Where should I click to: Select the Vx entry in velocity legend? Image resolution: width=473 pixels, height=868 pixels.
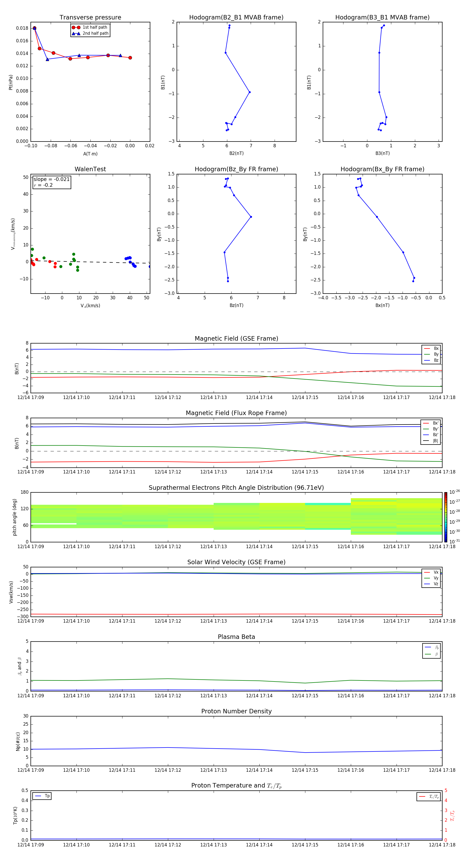click(x=431, y=572)
